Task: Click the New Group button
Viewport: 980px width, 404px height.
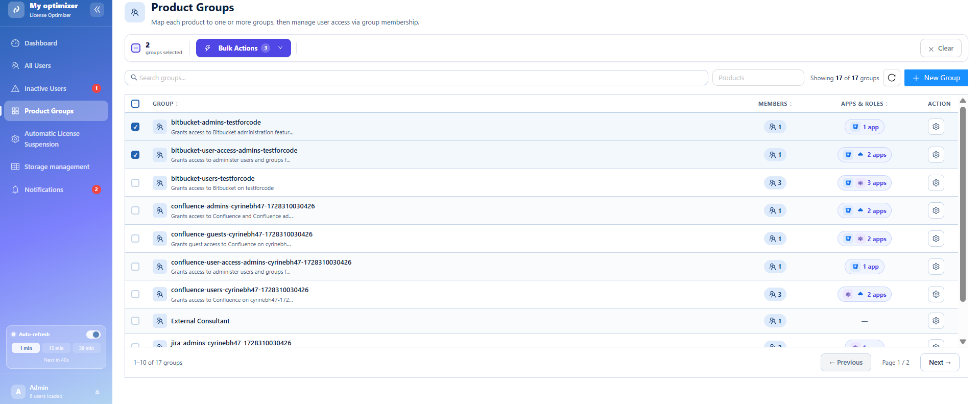Action: click(936, 78)
